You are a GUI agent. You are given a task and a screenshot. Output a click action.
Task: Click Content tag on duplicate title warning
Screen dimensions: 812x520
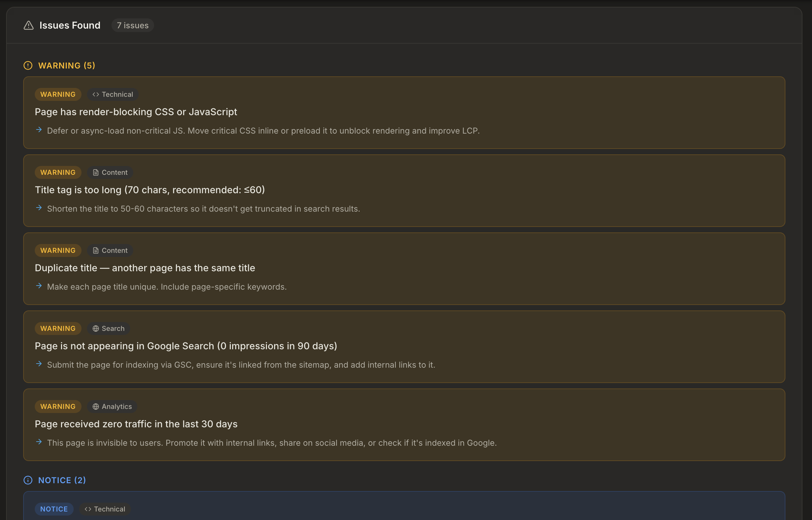(x=110, y=250)
